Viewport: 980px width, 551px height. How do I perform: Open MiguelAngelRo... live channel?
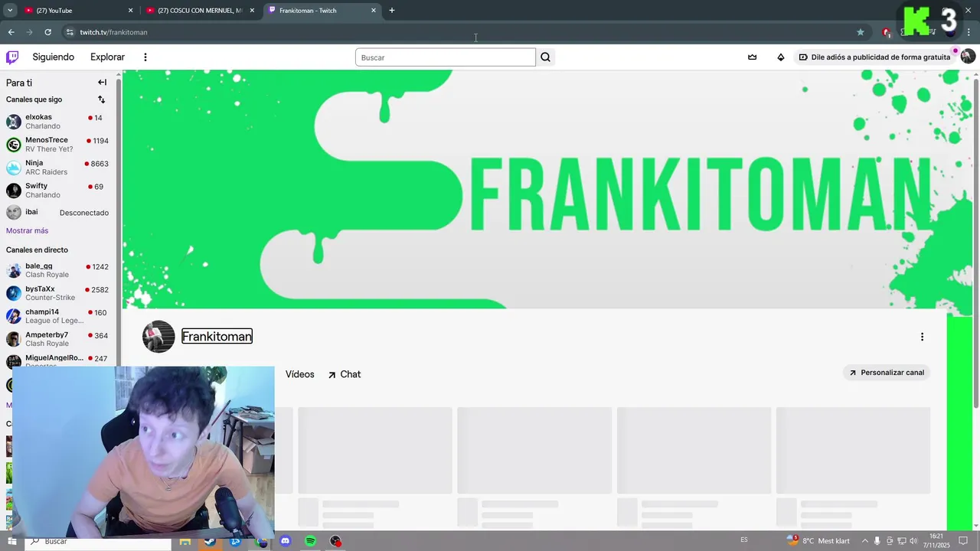point(58,360)
